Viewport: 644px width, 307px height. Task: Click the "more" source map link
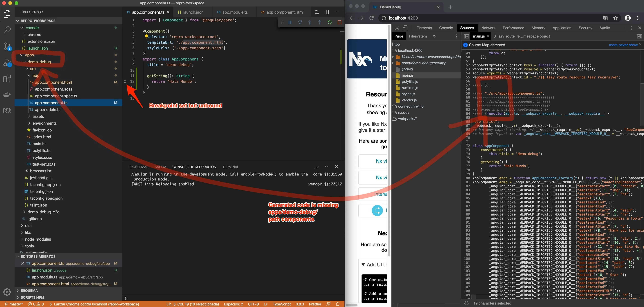point(613,45)
